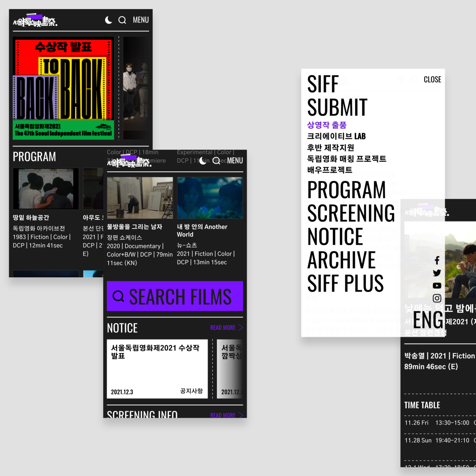Click chevron arrow beside NOTICE READ MORE
Viewport: 476px width, 476px height.
pyautogui.click(x=240, y=328)
